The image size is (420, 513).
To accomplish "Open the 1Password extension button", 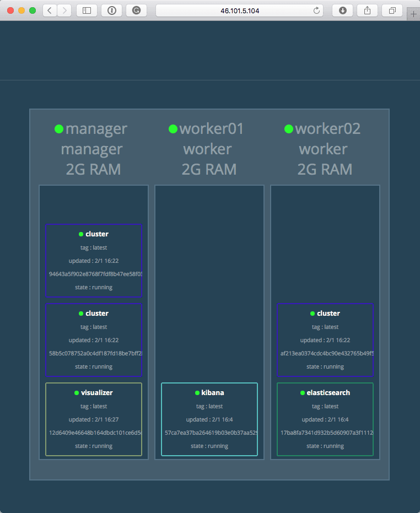I will [x=112, y=10].
